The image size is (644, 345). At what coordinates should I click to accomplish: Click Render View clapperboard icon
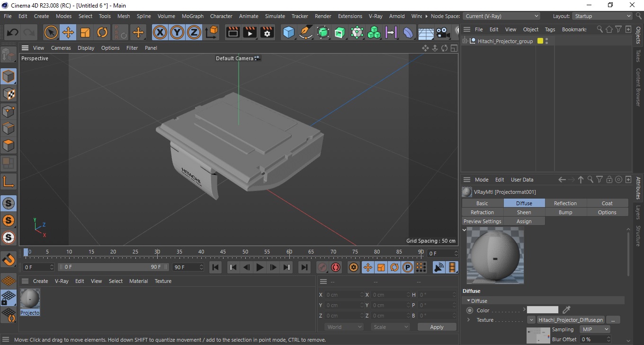tap(233, 33)
